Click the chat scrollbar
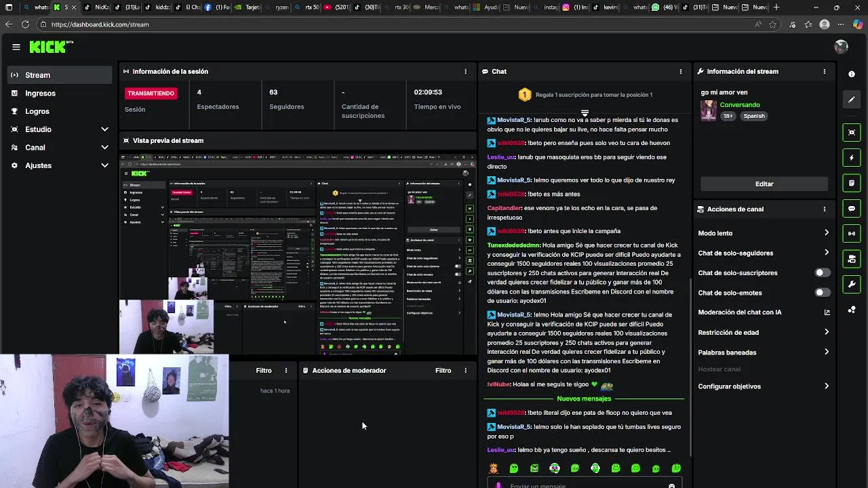 pyautogui.click(x=690, y=366)
